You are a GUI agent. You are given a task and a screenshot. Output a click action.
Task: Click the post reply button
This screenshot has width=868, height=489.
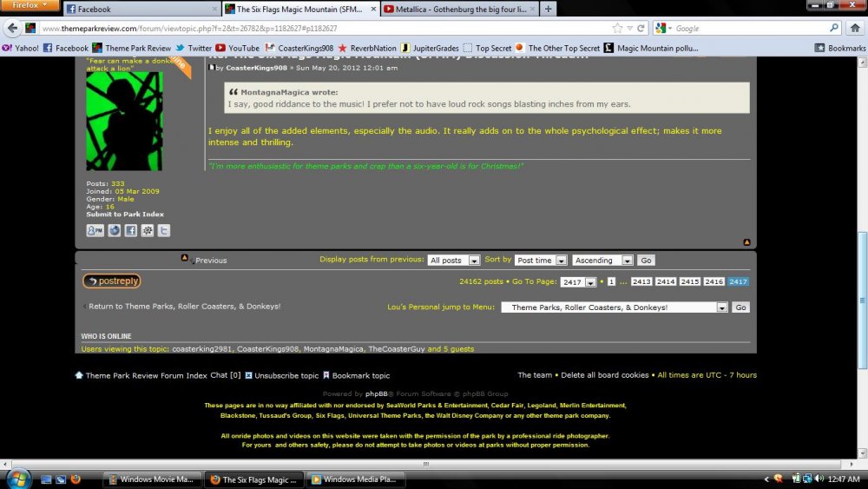[112, 281]
